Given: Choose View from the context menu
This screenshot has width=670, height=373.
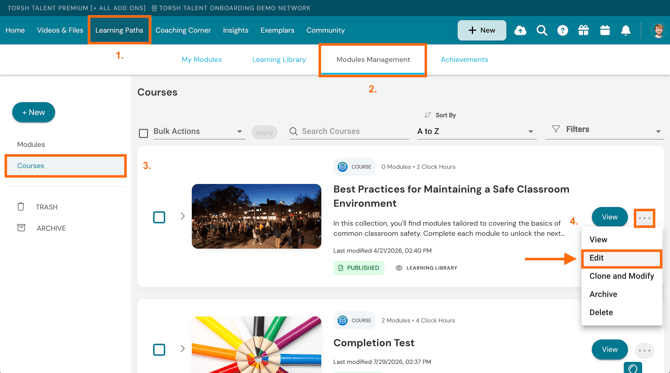Looking at the screenshot, I should click(621, 240).
